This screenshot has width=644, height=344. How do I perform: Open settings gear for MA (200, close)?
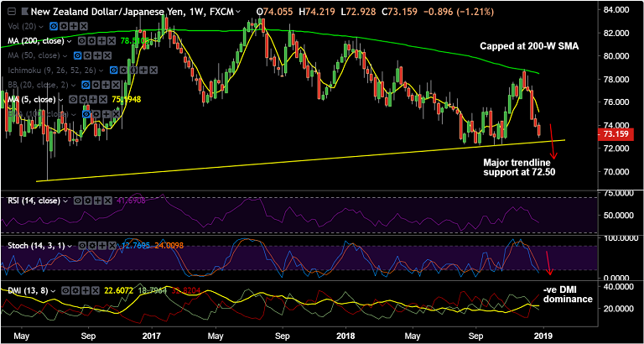(x=92, y=41)
